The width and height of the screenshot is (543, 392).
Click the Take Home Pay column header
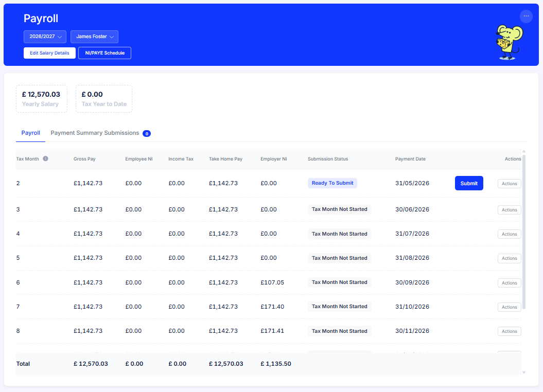tap(225, 159)
